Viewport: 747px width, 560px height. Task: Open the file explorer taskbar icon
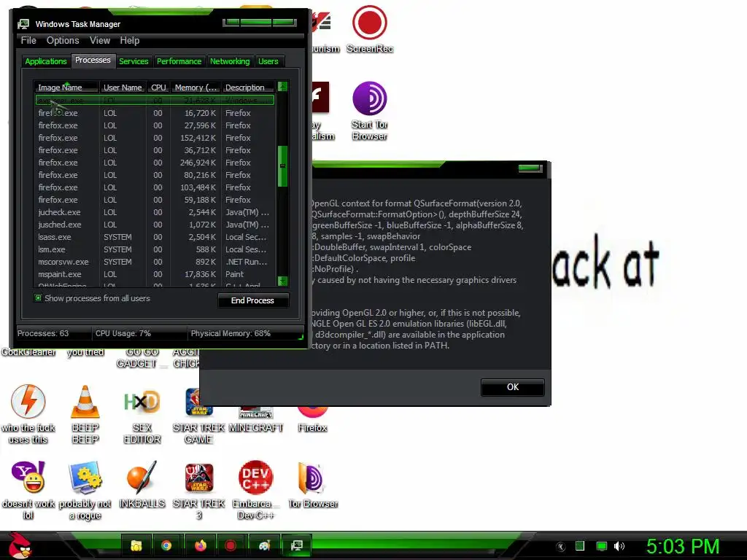(x=136, y=545)
